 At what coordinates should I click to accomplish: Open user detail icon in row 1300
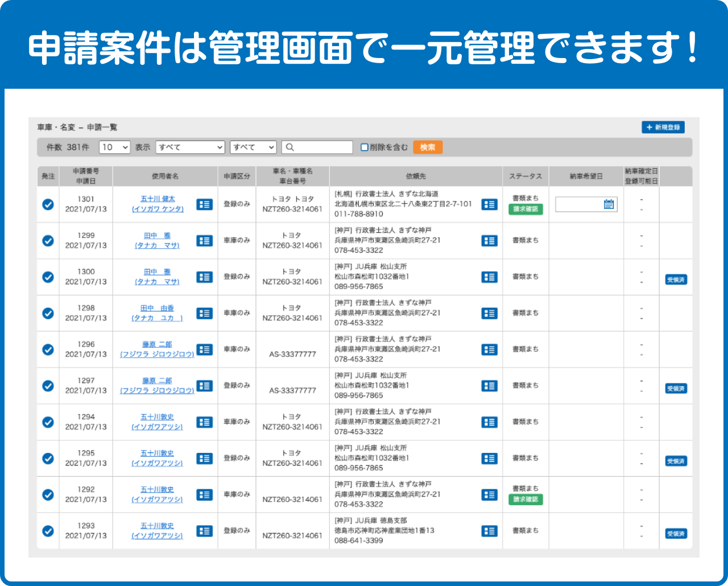point(205,277)
